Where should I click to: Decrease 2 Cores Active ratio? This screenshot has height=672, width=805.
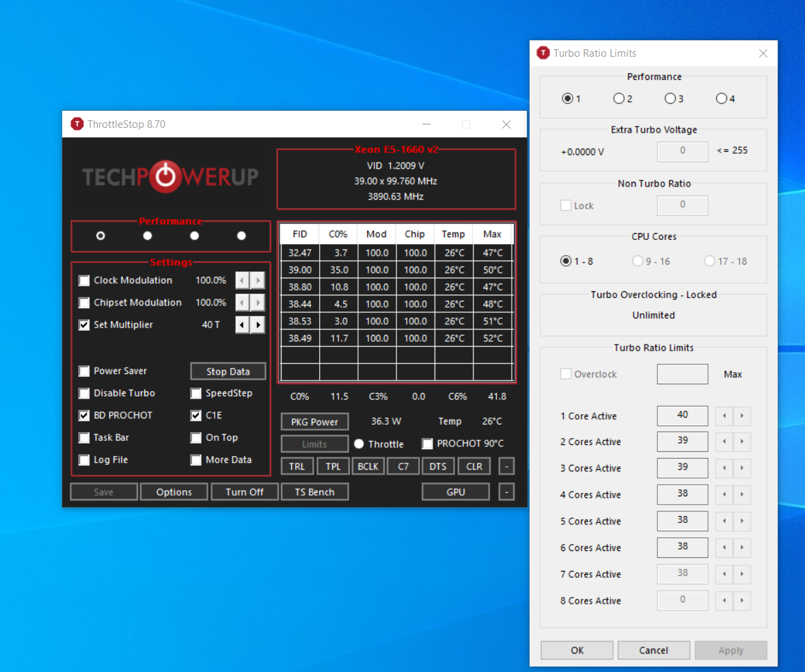tap(724, 442)
